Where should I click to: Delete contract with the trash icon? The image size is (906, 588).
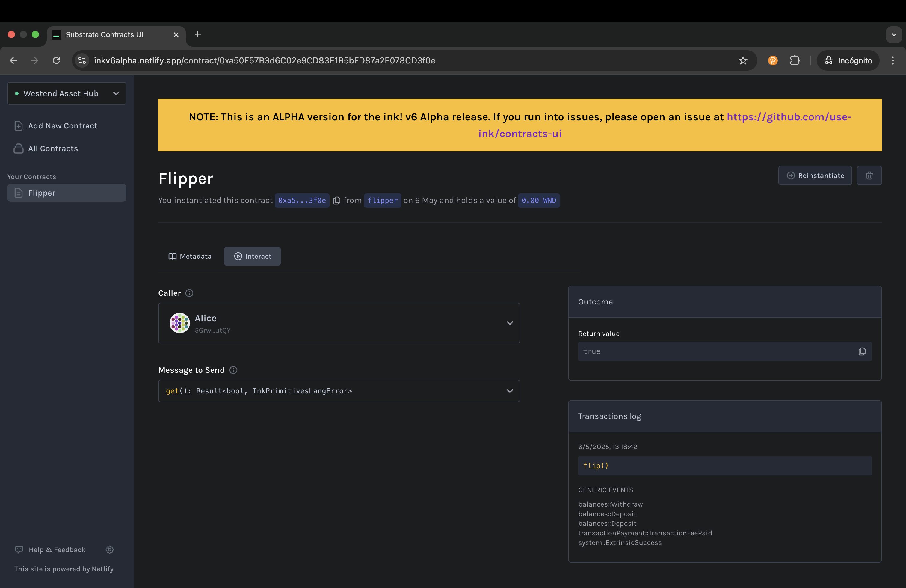(x=869, y=175)
